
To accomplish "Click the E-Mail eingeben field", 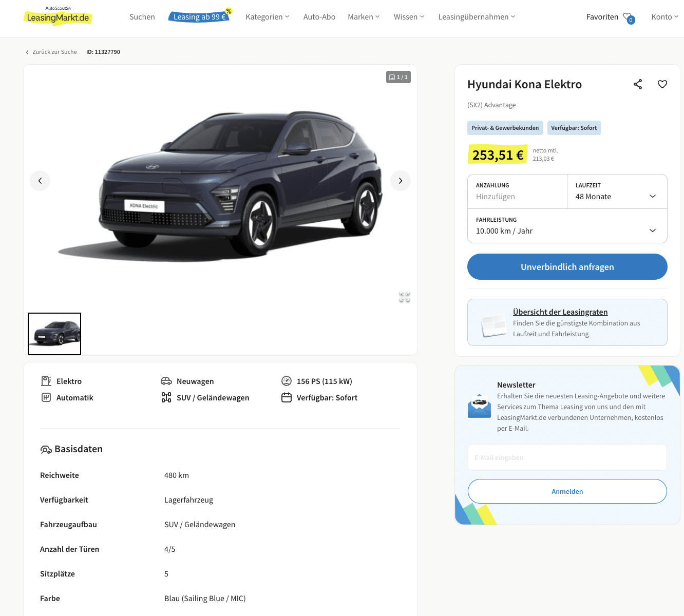I will point(567,457).
